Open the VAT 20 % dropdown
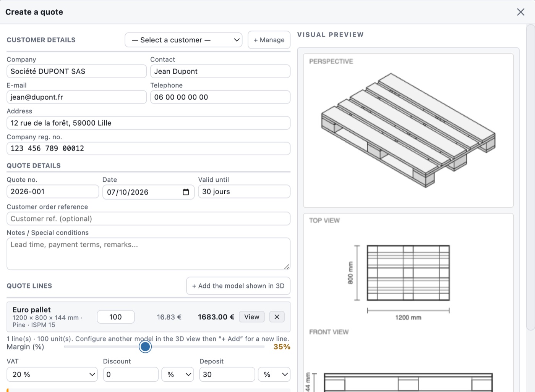Viewport: 535px width, 392px height. pos(52,374)
